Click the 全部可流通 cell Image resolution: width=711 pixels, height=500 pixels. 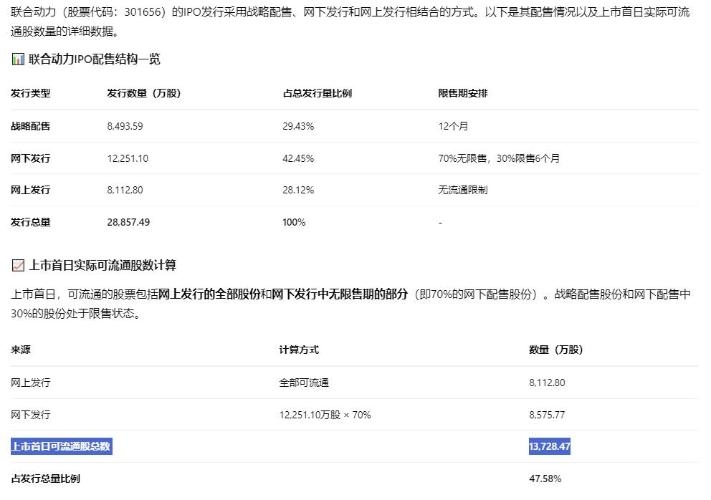304,383
